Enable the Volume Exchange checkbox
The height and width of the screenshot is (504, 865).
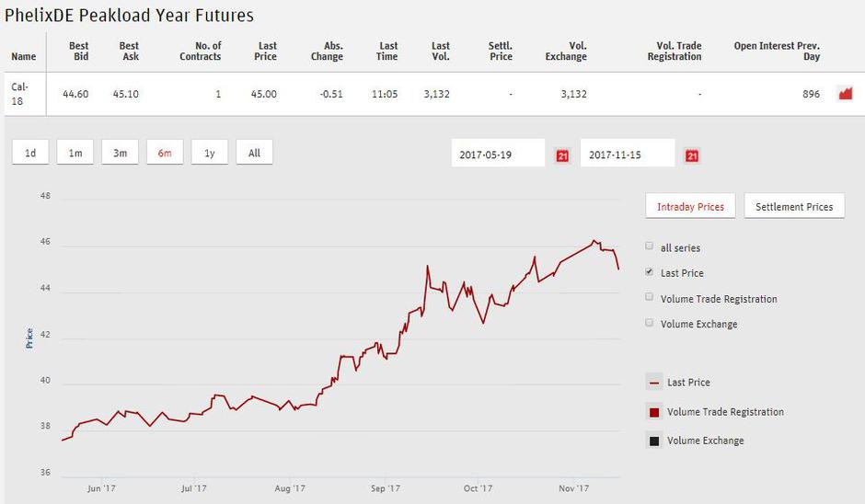click(650, 323)
